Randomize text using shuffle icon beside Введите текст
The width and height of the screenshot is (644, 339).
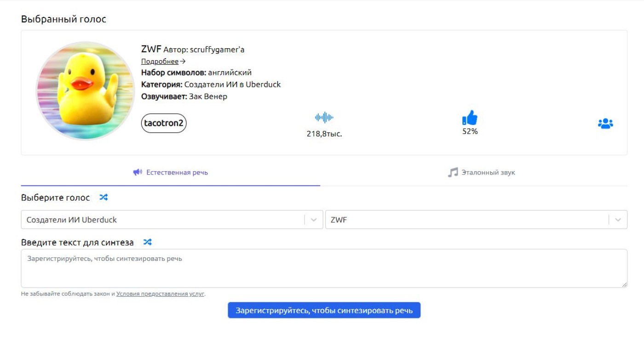tap(147, 242)
